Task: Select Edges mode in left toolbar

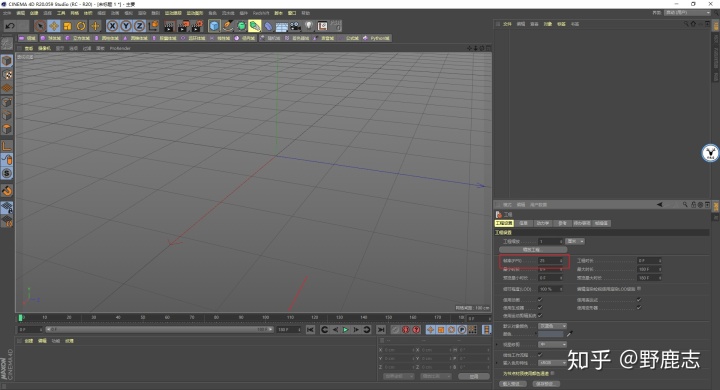Action: (7, 115)
